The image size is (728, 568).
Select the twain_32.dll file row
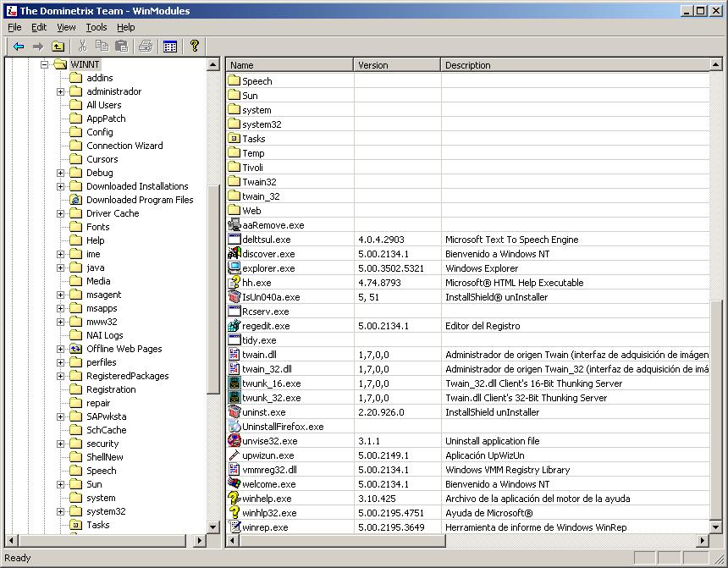pyautogui.click(x=467, y=369)
